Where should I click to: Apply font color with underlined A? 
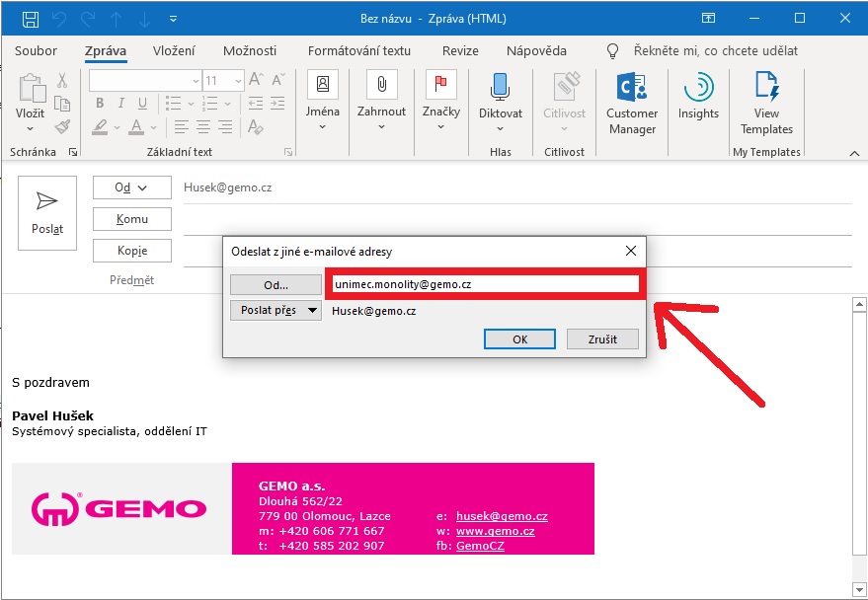point(136,127)
